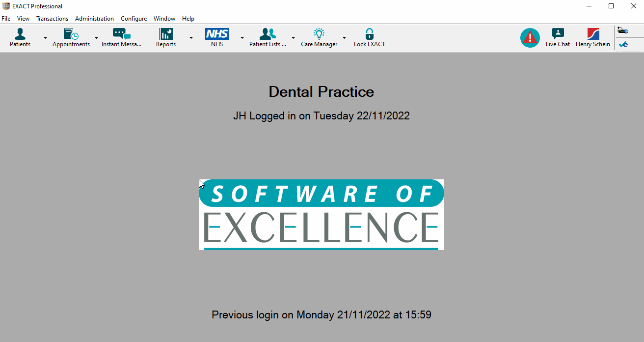
Task: Launch Care Manager
Action: click(319, 38)
